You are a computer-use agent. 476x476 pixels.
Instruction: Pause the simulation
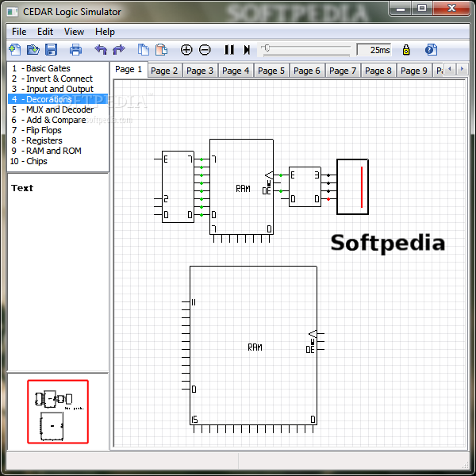tap(229, 49)
